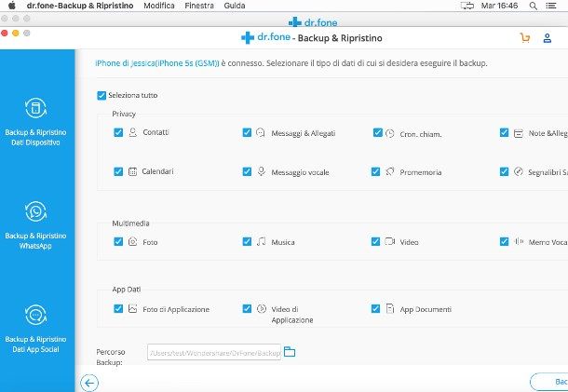Uncheck the Foto checkbox
The height and width of the screenshot is (392, 568).
(118, 241)
